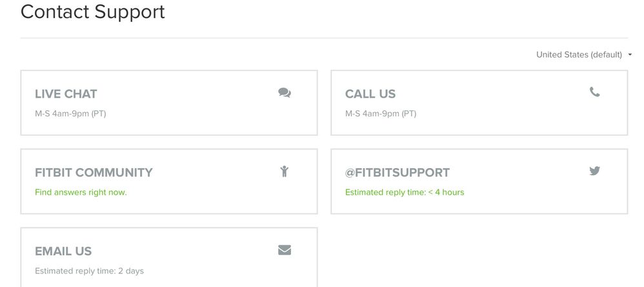Viewport: 644px width, 287px height.
Task: Open the FITBIT COMMUNITY heading
Action: [x=94, y=173]
